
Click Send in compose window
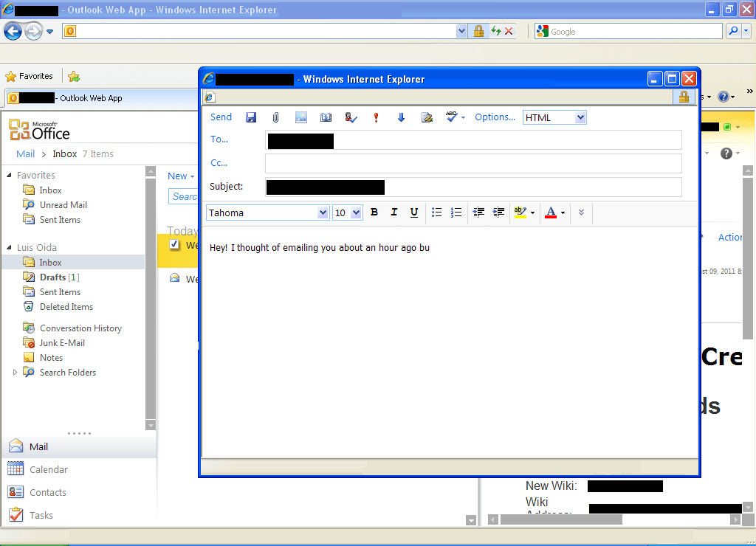pos(221,117)
